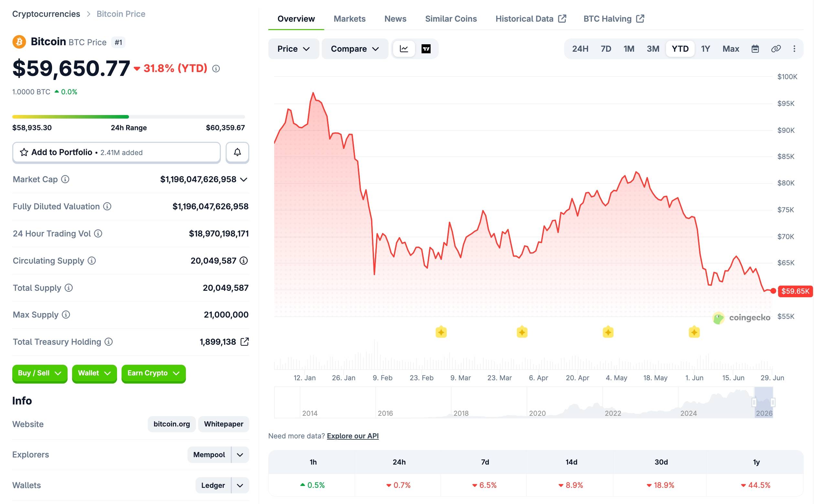Screen dimensions: 814x504
Task: Select the 1M time range
Action: click(629, 49)
